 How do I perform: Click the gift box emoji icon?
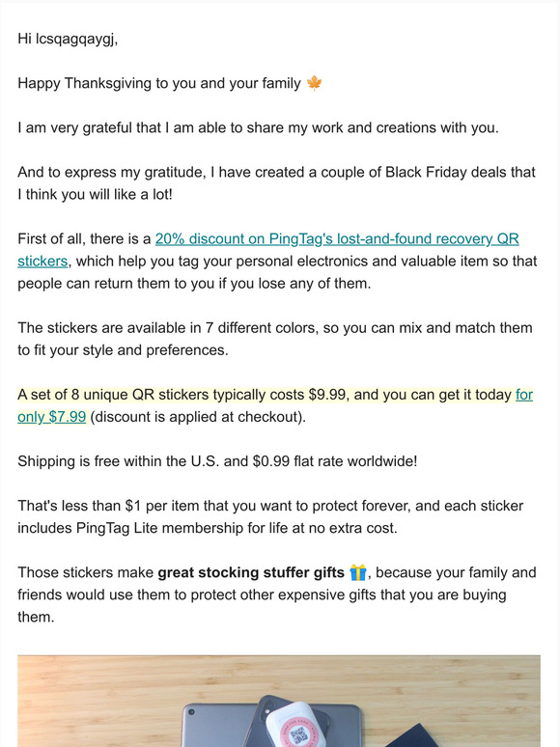click(x=358, y=572)
